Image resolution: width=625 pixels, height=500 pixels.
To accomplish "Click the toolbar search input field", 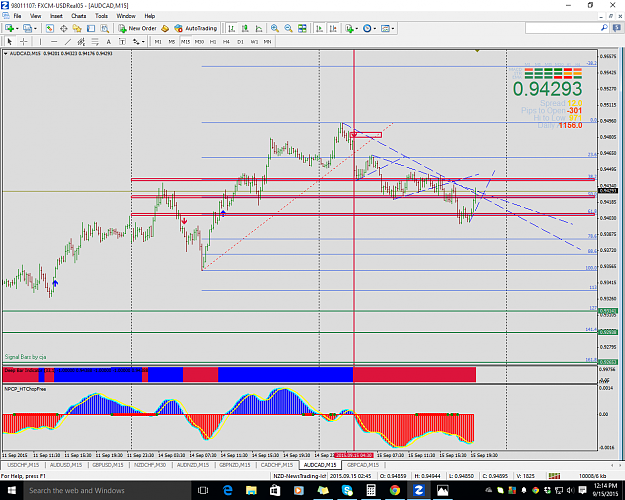I will pos(562,28).
